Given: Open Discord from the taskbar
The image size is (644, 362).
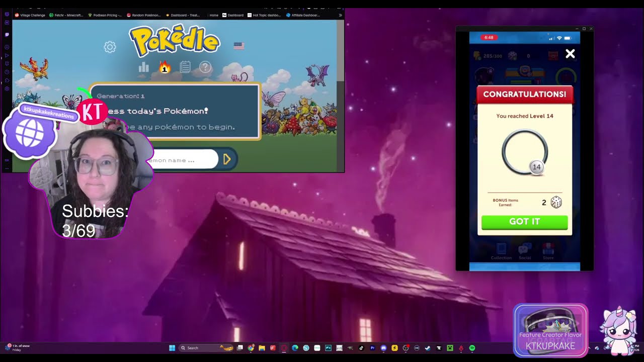Looking at the screenshot, I should (x=383, y=348).
